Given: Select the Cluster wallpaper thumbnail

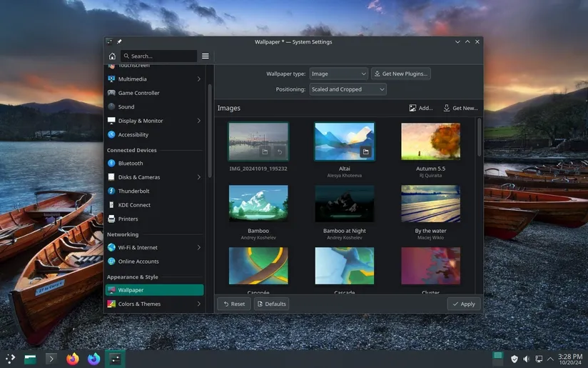Looking at the screenshot, I should click(430, 266).
